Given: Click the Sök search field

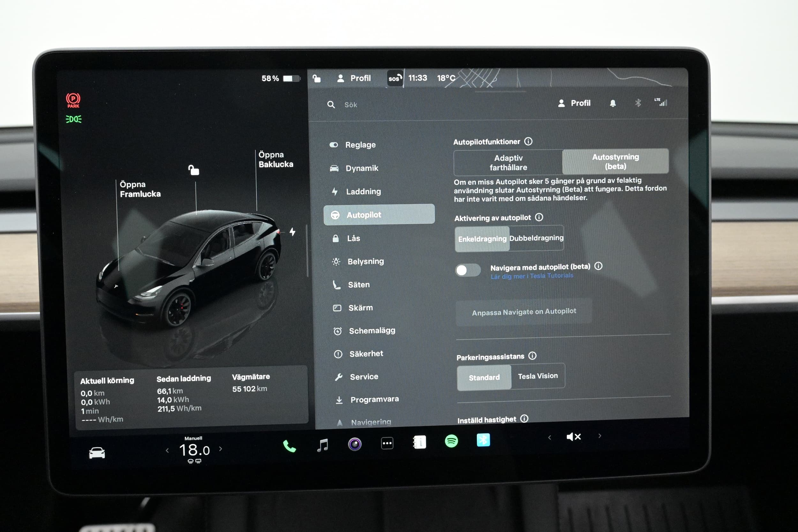Looking at the screenshot, I should coord(351,105).
